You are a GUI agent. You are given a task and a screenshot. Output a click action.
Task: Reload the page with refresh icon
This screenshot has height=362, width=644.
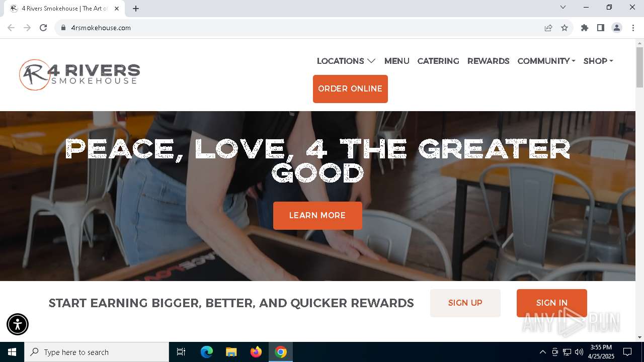click(43, 28)
